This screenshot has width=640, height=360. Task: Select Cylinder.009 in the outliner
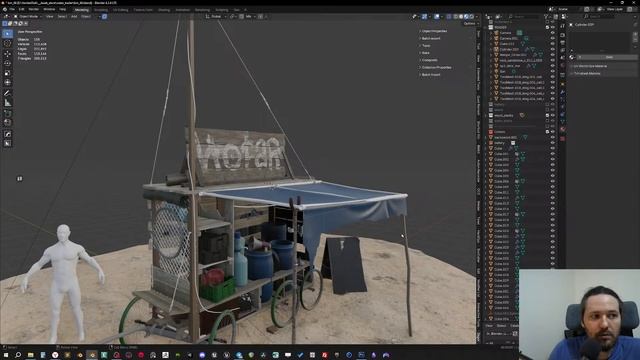click(509, 49)
